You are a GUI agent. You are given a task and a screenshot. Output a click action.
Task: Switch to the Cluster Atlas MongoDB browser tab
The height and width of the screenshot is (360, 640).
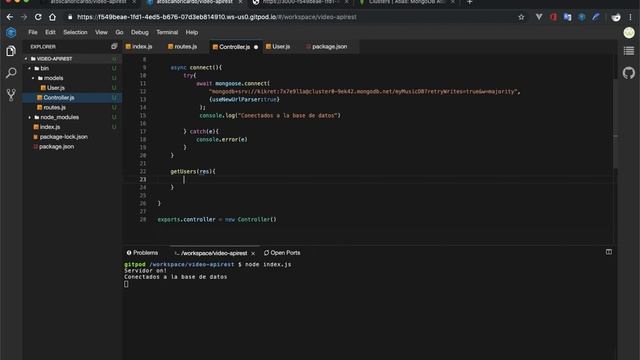coord(406,2)
